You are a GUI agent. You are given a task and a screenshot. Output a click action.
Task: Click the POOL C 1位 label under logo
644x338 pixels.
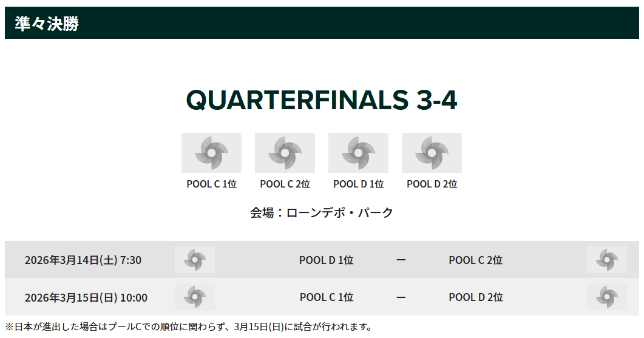pyautogui.click(x=211, y=184)
